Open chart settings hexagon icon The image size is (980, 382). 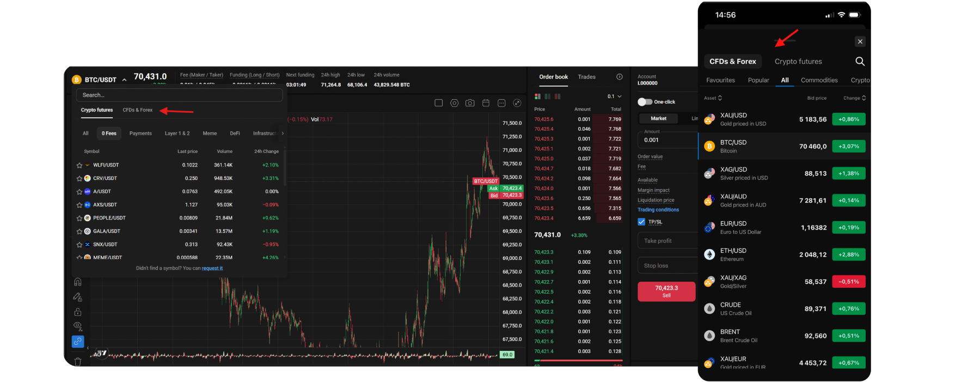coord(454,103)
